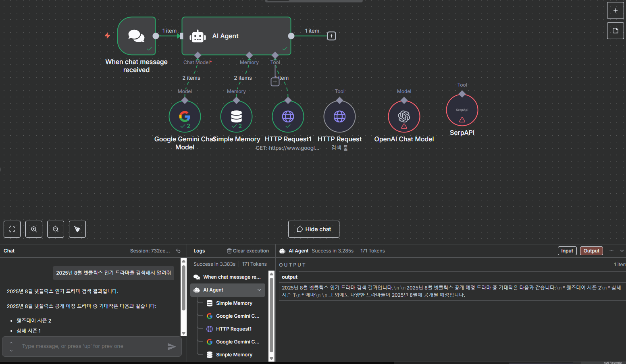Image resolution: width=626 pixels, height=364 pixels.
Task: Add a sticky note from top right
Action: tap(615, 31)
